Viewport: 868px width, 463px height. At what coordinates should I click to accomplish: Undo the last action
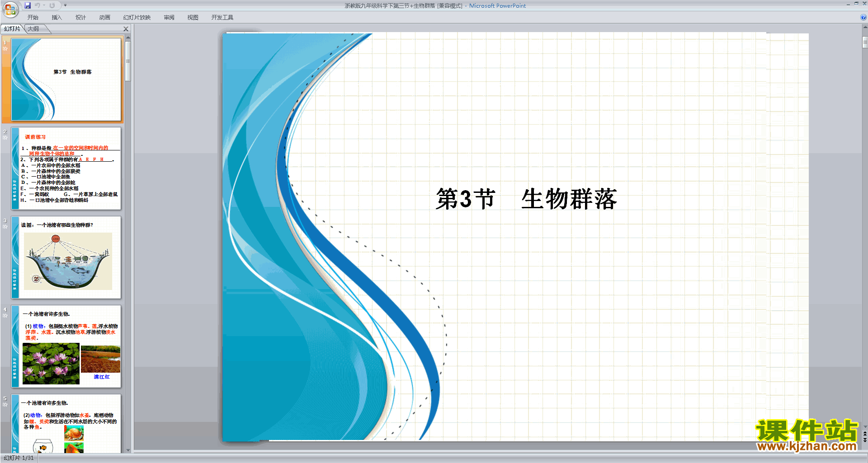38,5
